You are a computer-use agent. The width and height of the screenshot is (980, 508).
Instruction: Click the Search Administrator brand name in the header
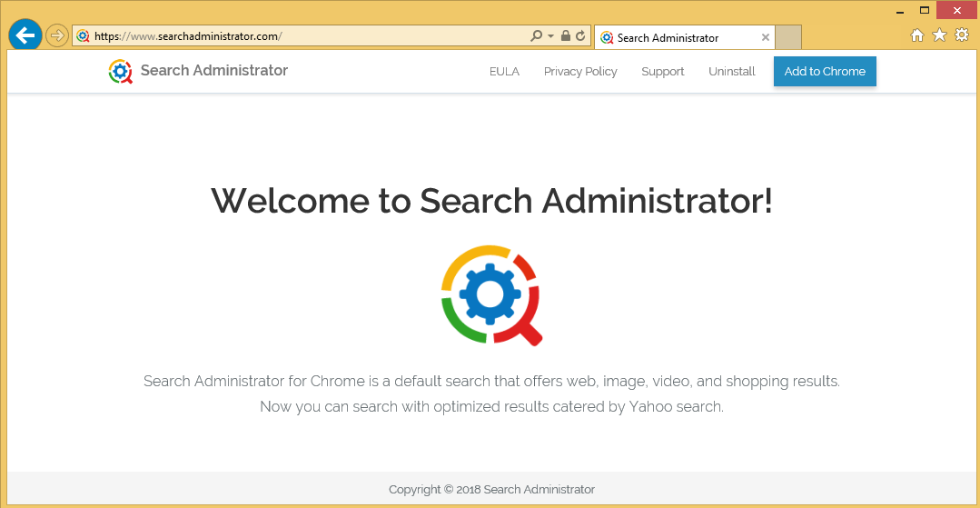tap(214, 71)
